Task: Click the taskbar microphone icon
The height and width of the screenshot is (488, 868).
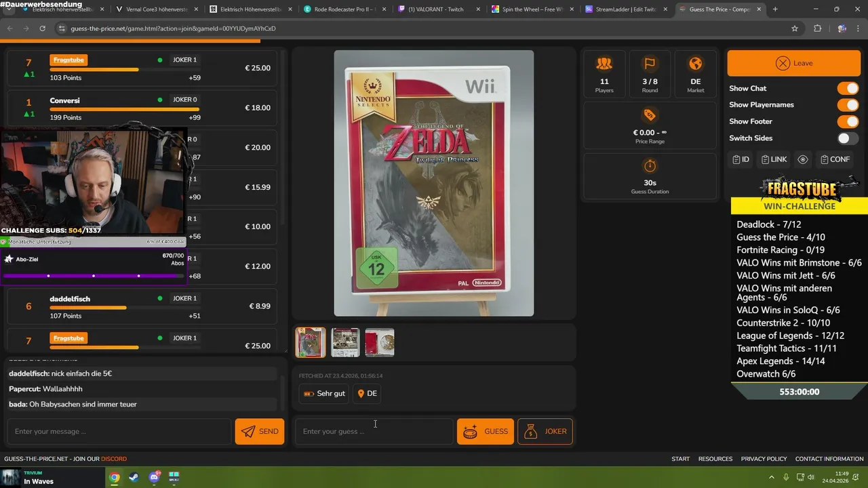Action: tap(786, 477)
